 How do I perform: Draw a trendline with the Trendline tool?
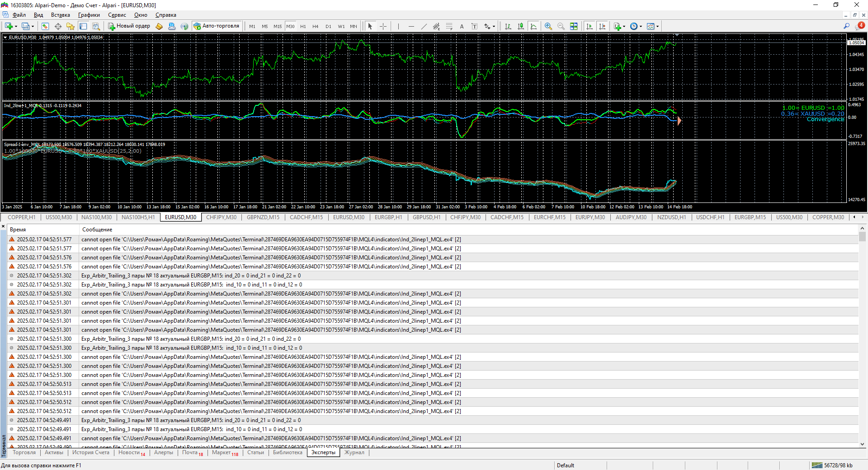click(x=424, y=26)
